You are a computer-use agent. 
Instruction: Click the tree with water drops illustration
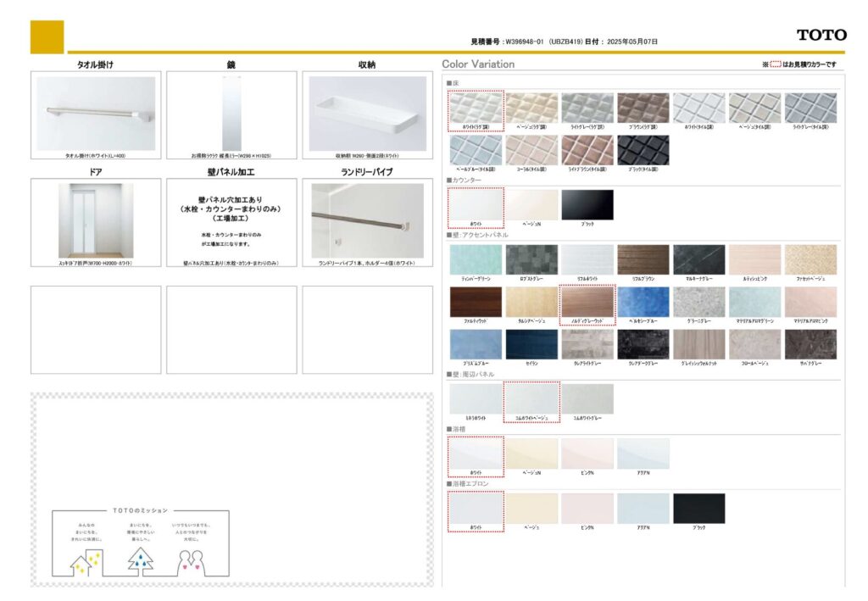pos(141,560)
